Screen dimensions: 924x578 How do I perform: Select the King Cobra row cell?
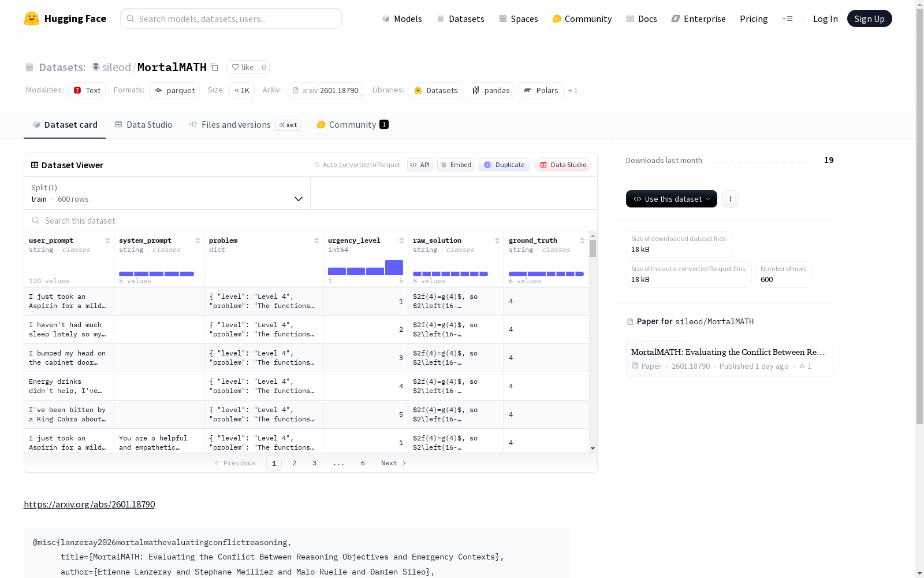coord(69,414)
